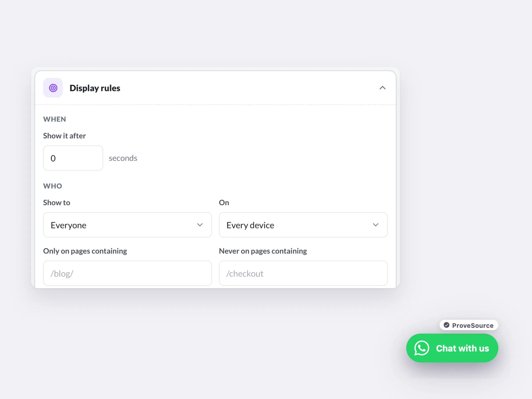
Task: Click the Display rules heading
Action: click(95, 88)
